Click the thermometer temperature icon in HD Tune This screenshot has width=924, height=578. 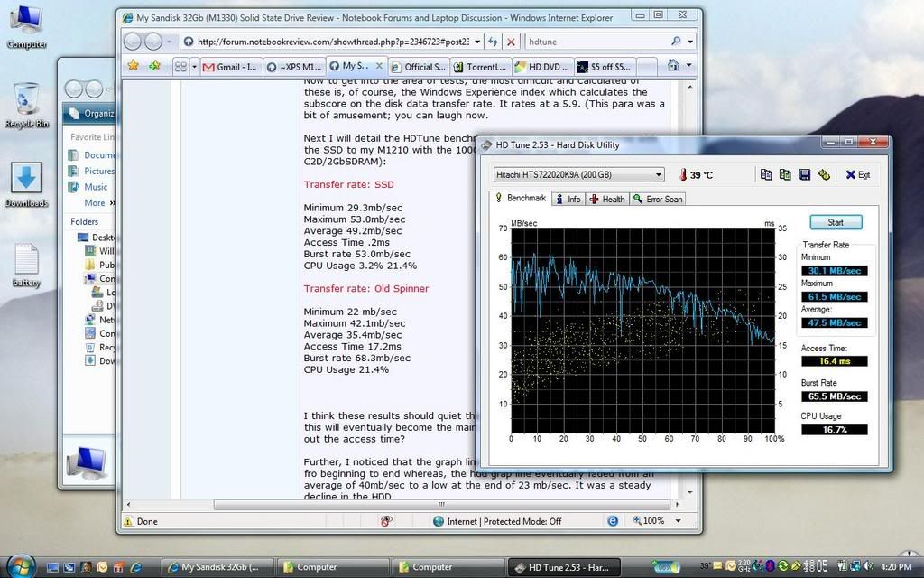tap(683, 174)
